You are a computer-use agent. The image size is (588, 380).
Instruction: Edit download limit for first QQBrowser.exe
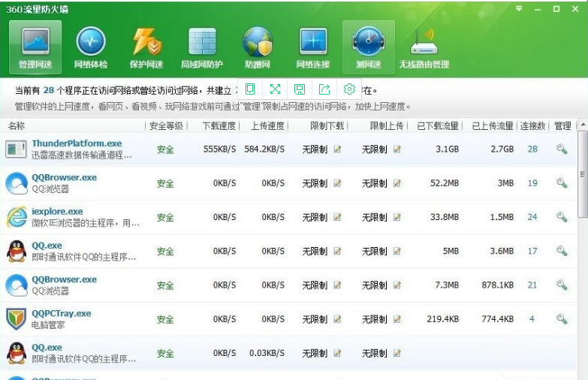337,183
